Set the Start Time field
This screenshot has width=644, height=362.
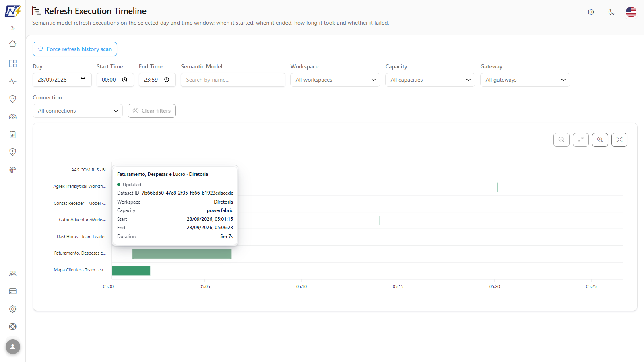click(x=115, y=80)
